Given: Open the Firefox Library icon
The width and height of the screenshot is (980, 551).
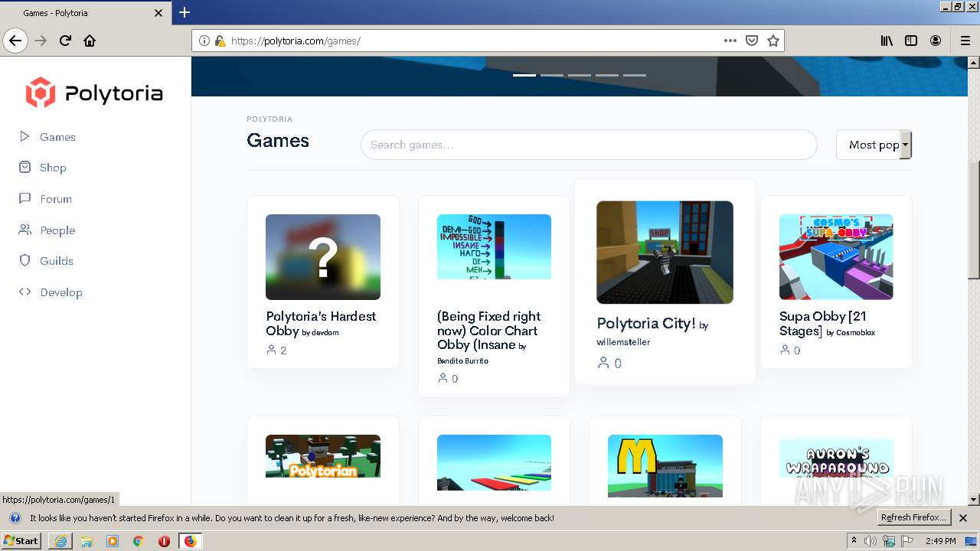Looking at the screenshot, I should click(x=887, y=41).
